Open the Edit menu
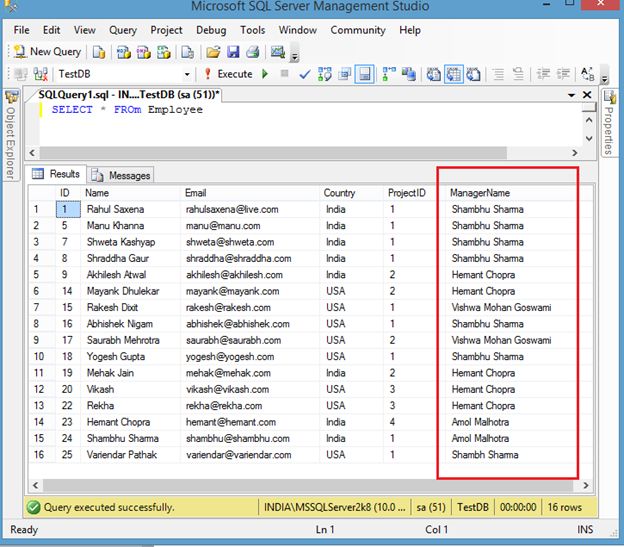 [x=52, y=30]
